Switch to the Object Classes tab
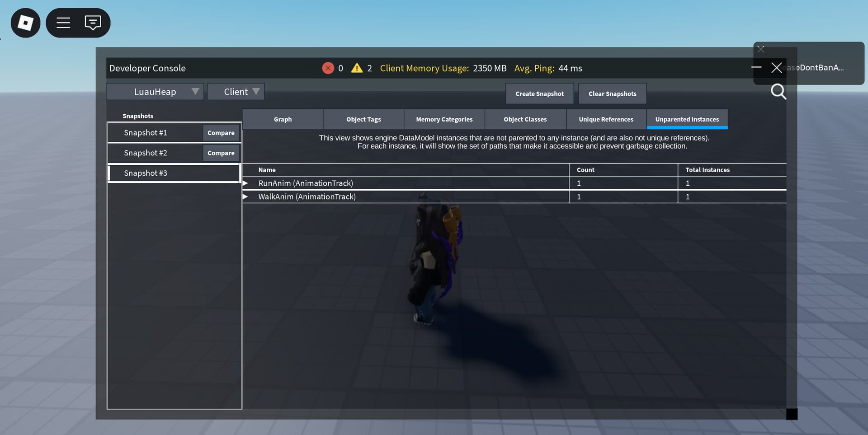Screen dimensions: 868x435 click(x=525, y=119)
